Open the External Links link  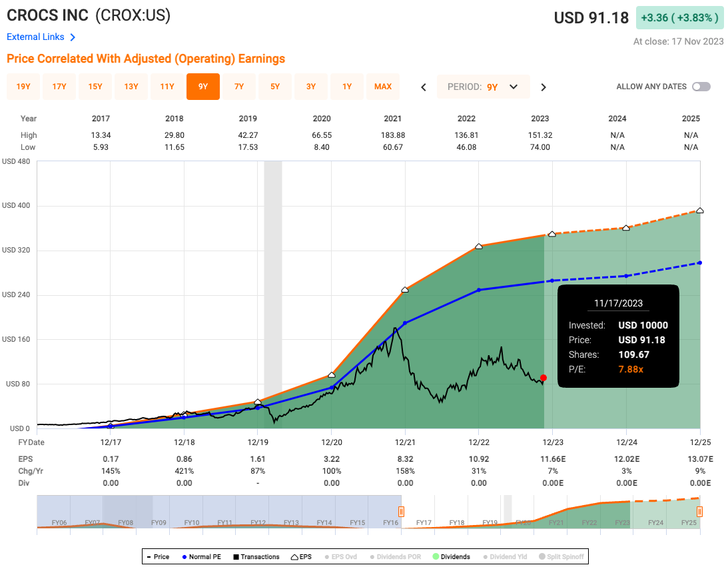pos(35,37)
